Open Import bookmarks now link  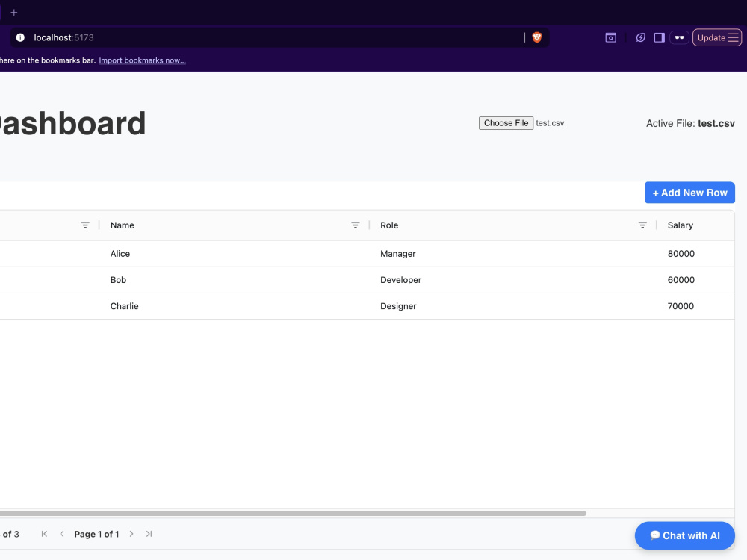(142, 60)
